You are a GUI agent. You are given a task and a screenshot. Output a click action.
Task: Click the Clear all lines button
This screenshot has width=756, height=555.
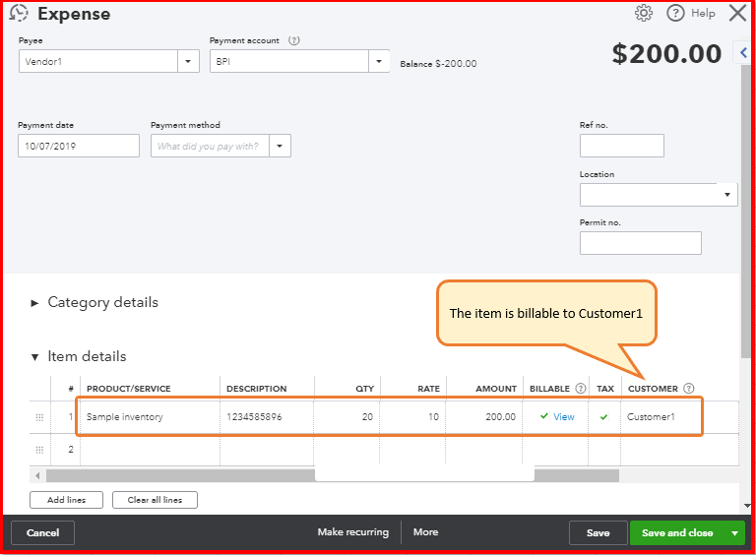155,500
